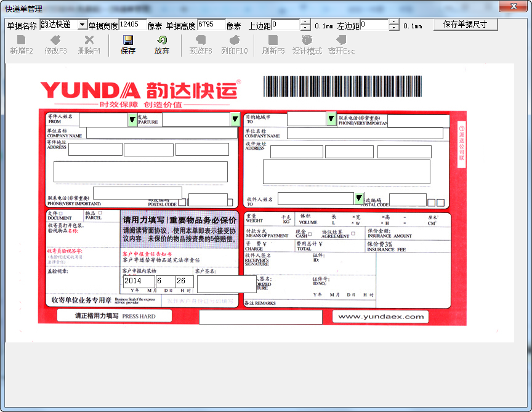Increase 上边距 with the up arrow
The height and width of the screenshot is (412, 532).
[305, 22]
